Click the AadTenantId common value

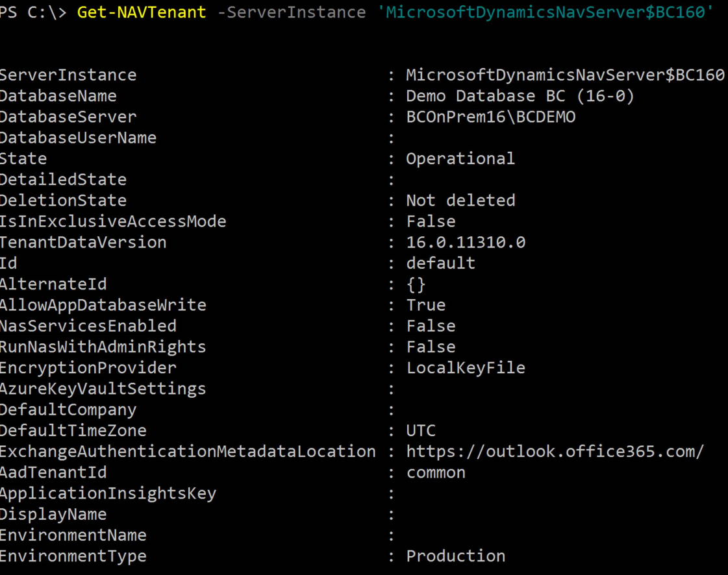[x=436, y=472]
